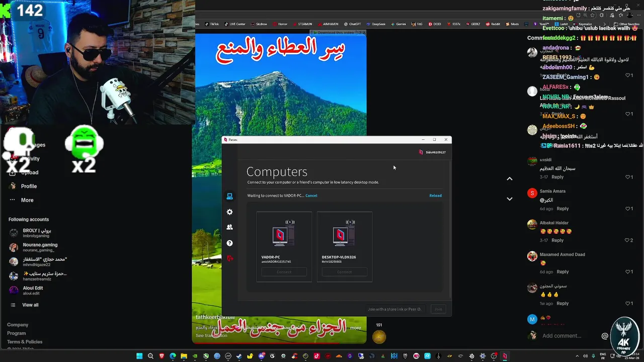Open the Other favorites folder
The width and height of the screenshot is (644, 362).
(626, 24)
